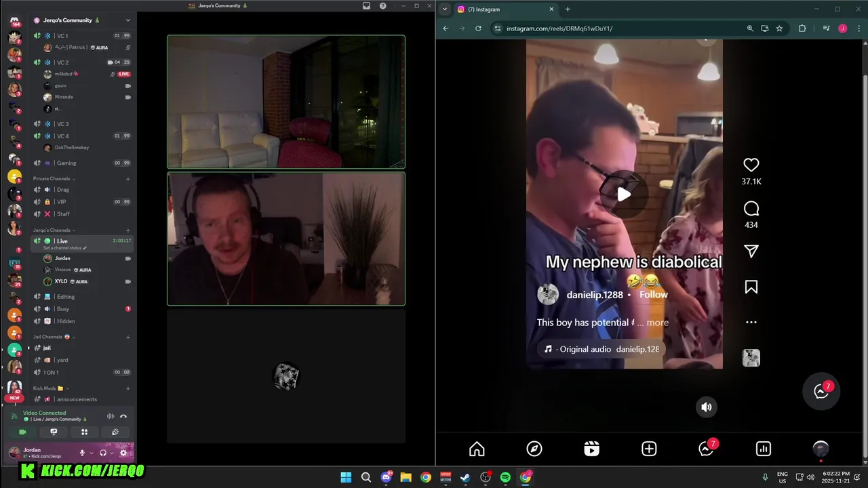This screenshot has width=868, height=488.
Task: Share your screen in Discord
Action: pyautogui.click(x=54, y=432)
